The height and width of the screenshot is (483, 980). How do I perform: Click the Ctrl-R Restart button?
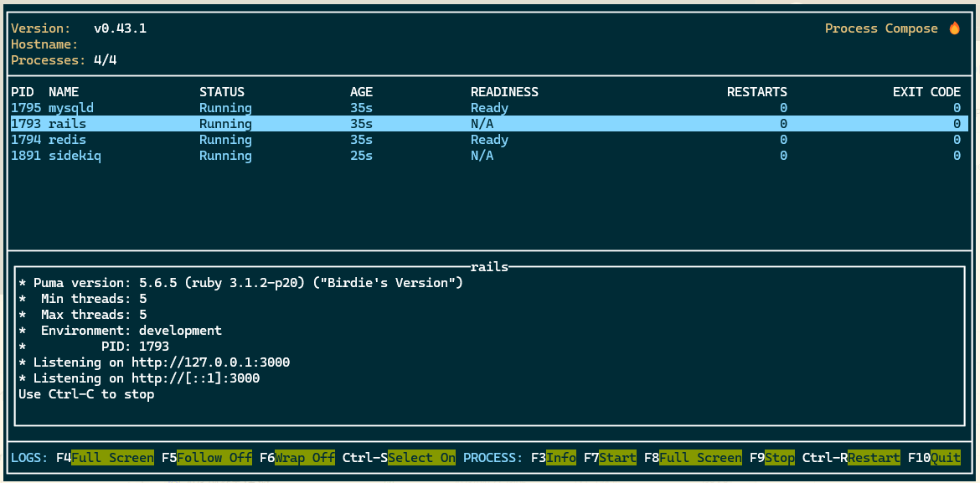851,457
